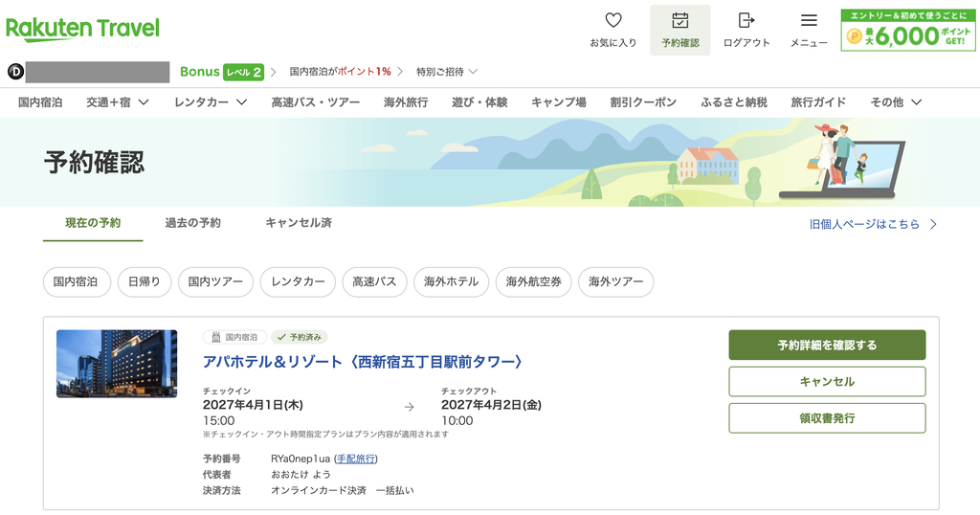980x515 pixels.
Task: Filter by 国内ツアー chip
Action: pyautogui.click(x=215, y=281)
